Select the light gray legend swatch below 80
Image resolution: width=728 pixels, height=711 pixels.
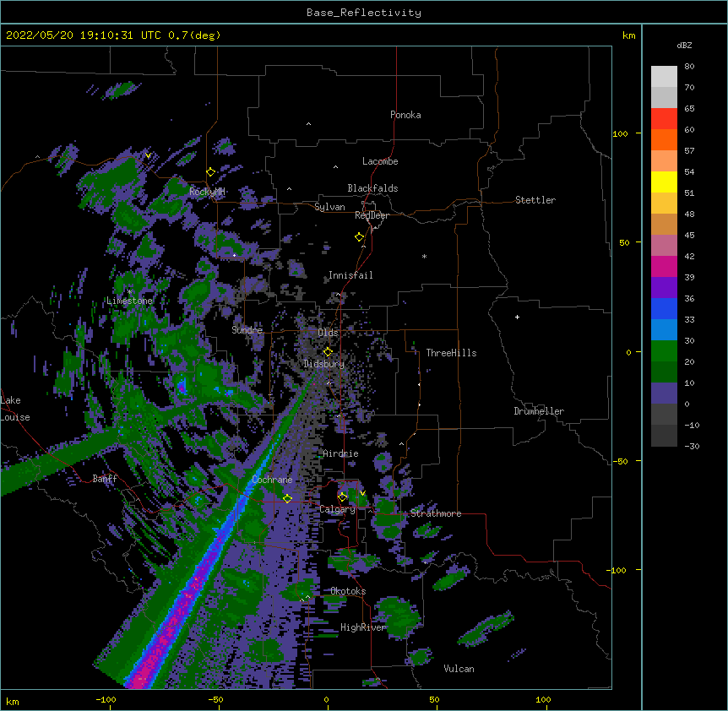point(664,77)
